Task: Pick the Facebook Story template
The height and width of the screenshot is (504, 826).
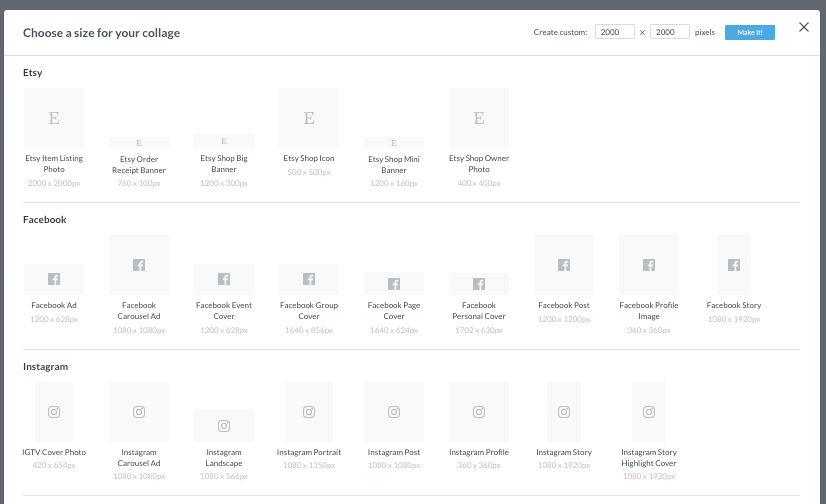Action: click(x=734, y=265)
